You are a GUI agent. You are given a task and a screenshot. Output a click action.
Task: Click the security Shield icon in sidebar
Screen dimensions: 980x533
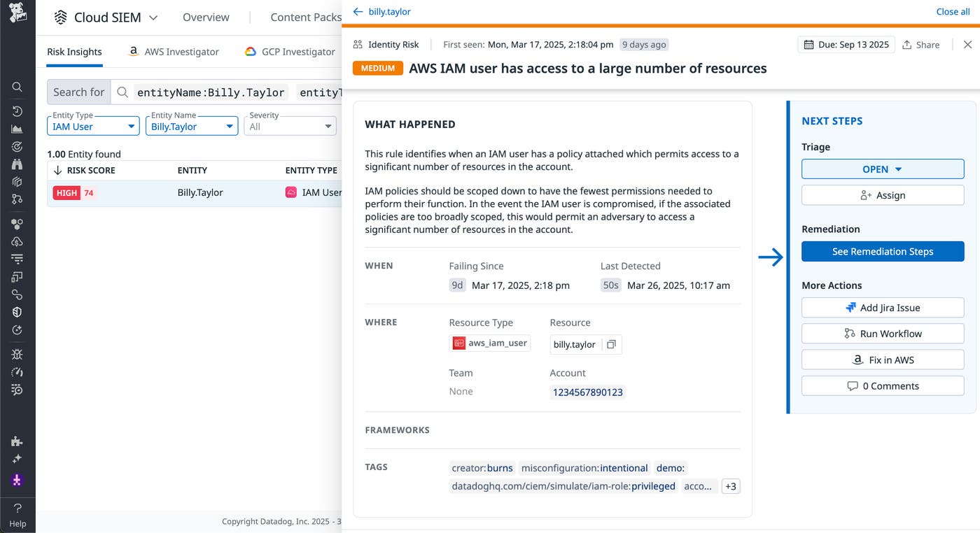click(17, 311)
